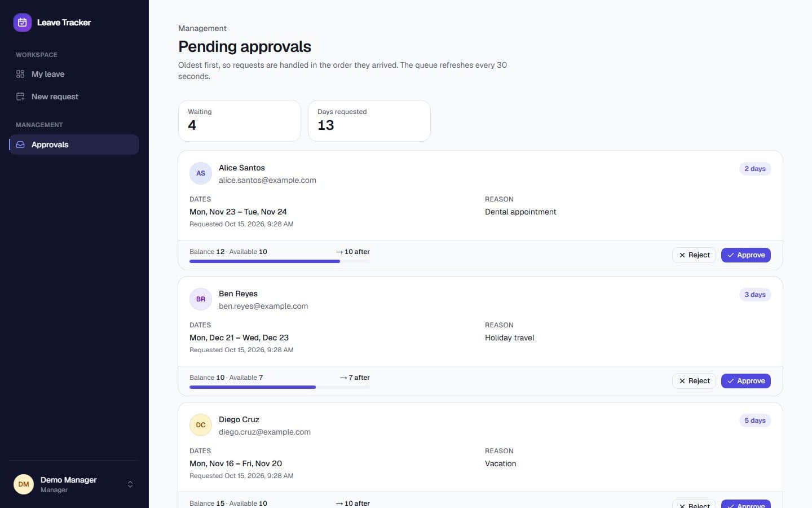Image resolution: width=812 pixels, height=508 pixels.
Task: Click Balance 10 · Available 7 text
Action: 226,378
